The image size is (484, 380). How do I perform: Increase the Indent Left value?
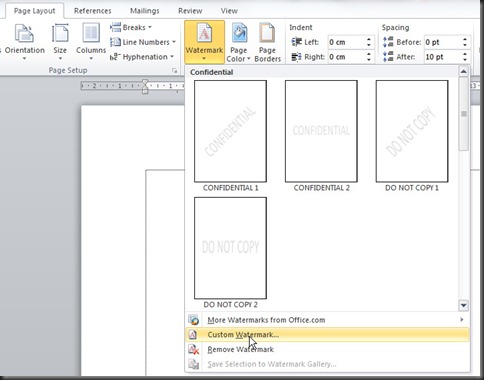pos(369,39)
